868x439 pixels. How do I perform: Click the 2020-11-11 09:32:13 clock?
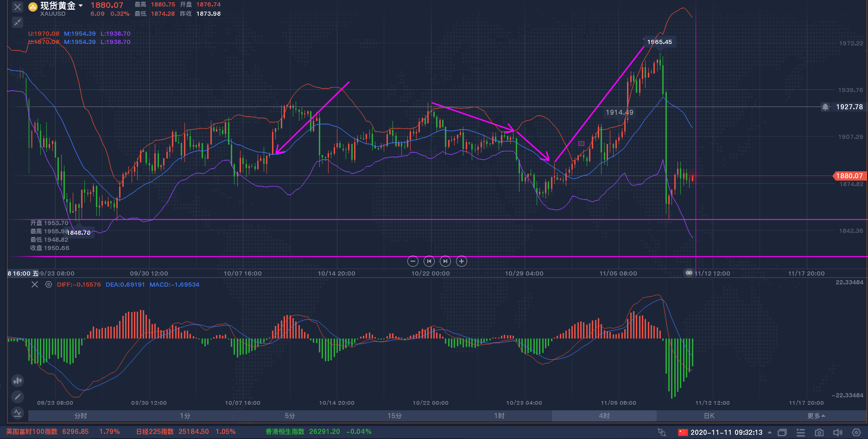[726, 433]
